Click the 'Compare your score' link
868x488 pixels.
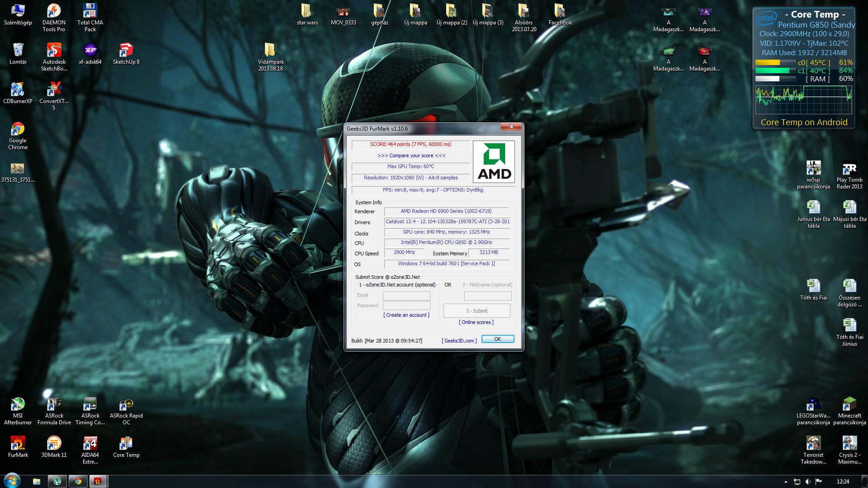click(411, 155)
